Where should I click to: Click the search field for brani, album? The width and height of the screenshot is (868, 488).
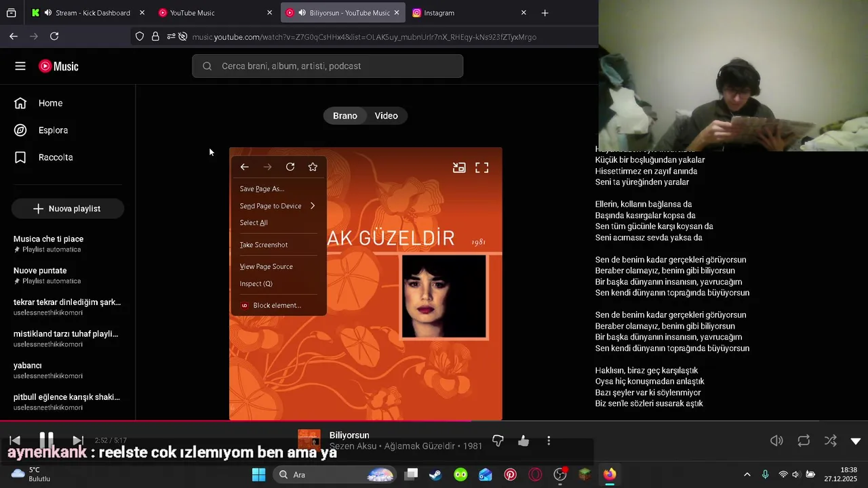point(328,66)
